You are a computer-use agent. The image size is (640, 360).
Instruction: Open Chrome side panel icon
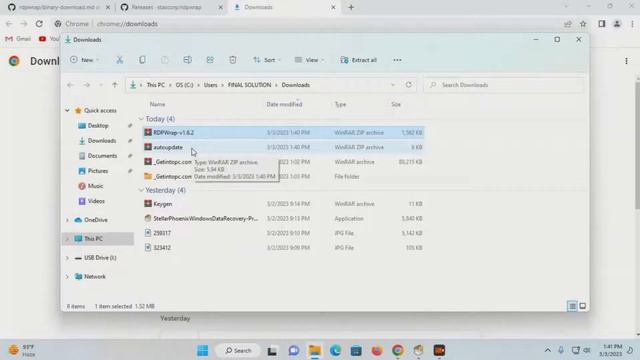pos(602,24)
